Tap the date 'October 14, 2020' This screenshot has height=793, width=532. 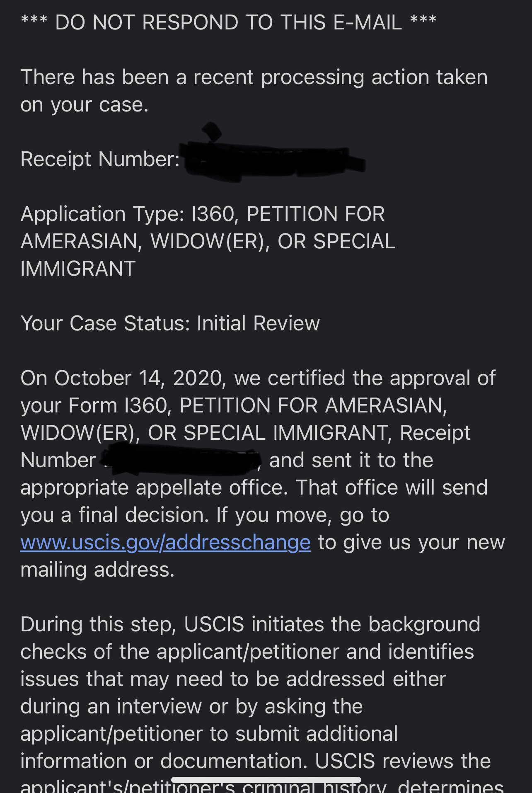pos(140,378)
